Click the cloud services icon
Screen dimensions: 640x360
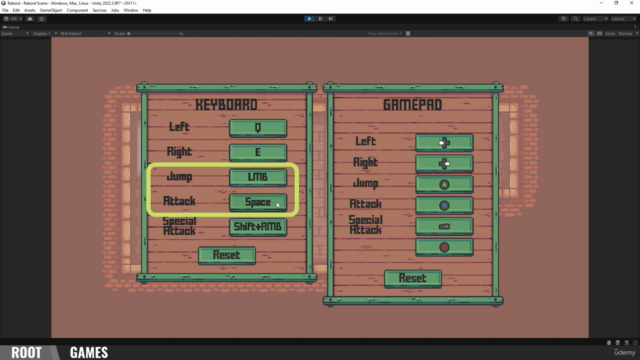click(x=30, y=19)
